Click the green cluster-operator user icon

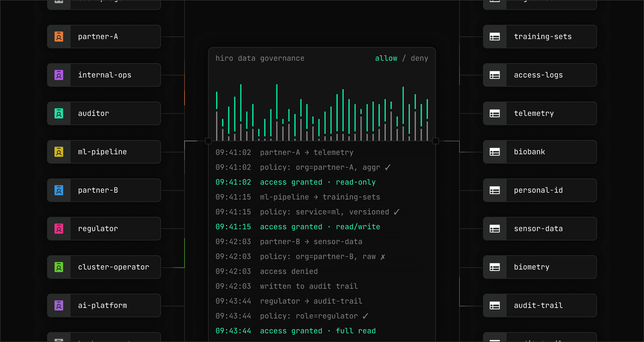(59, 267)
